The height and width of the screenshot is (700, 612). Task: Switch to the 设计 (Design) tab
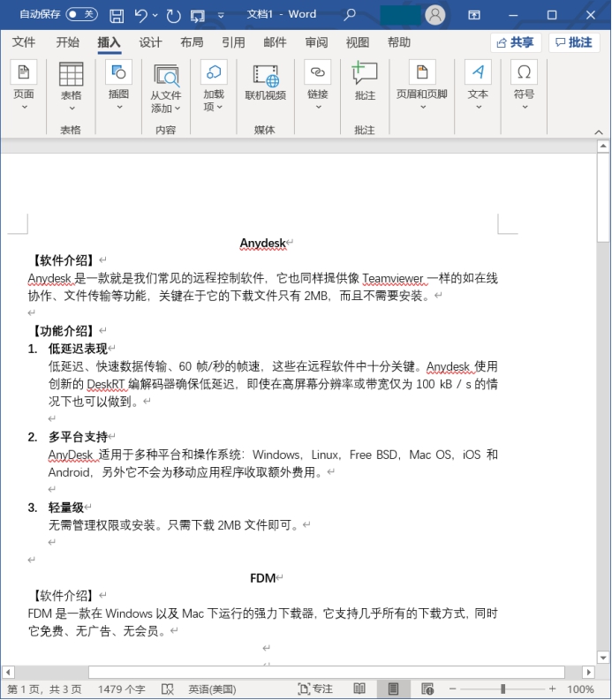(150, 42)
